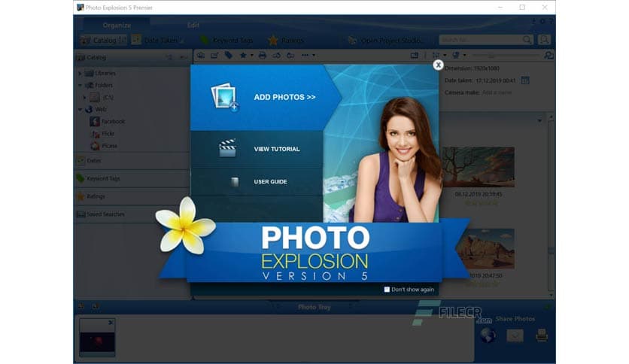Select the Ratings filter in top bar

click(287, 40)
